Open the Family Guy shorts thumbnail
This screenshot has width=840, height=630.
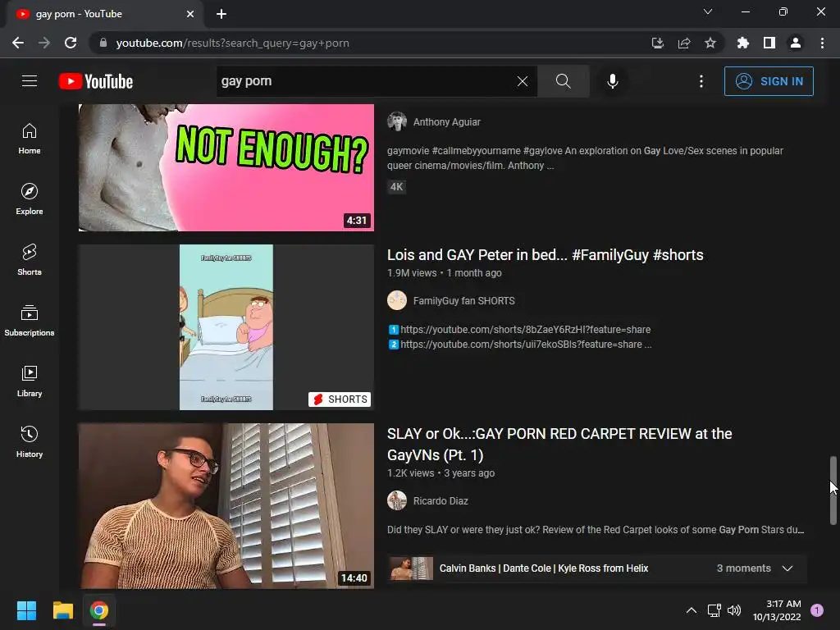pyautogui.click(x=226, y=327)
